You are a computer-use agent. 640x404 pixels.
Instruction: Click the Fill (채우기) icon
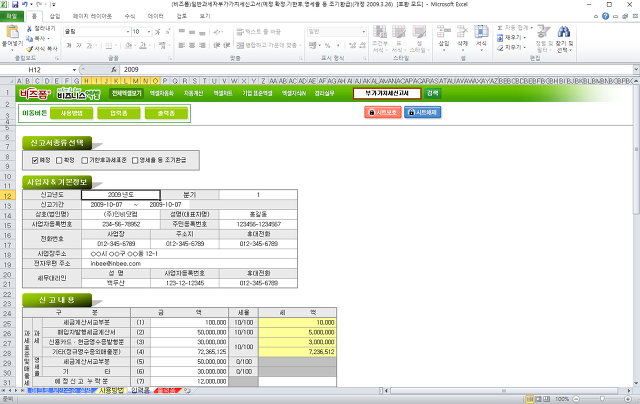tap(500, 38)
